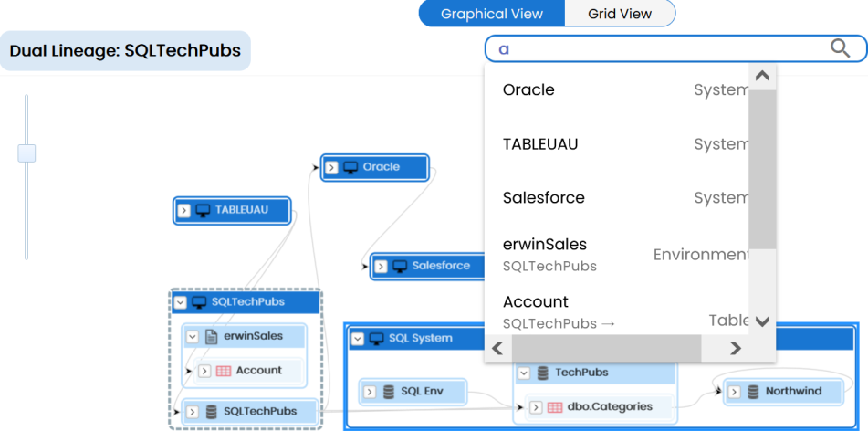Collapse the erwinSales environment node
The height and width of the screenshot is (431, 868).
coord(192,336)
